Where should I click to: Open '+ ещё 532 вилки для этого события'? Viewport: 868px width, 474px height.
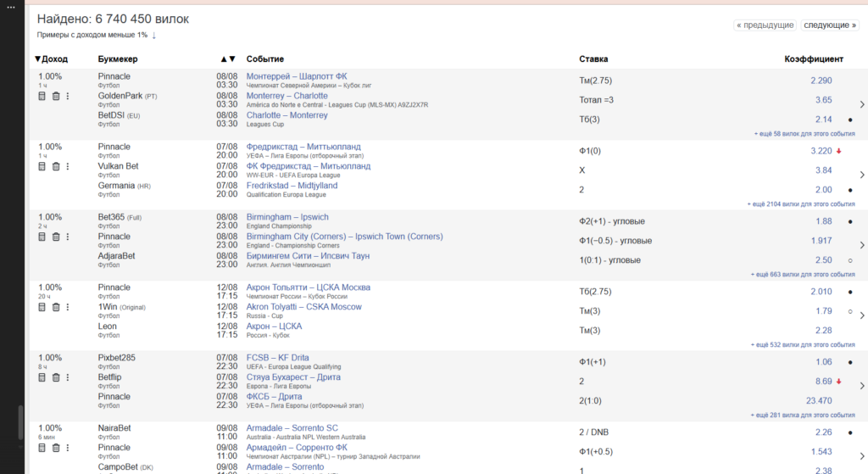(803, 345)
